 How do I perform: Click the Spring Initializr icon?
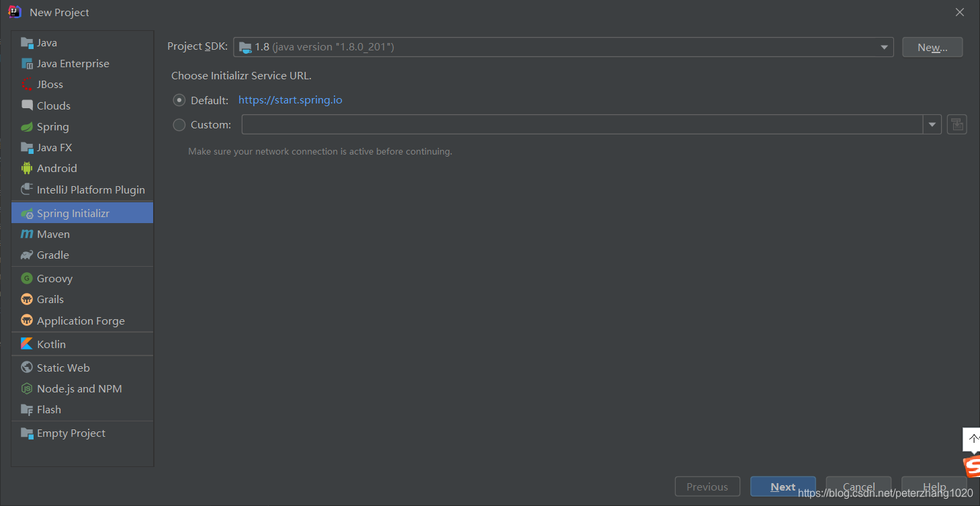coord(27,213)
